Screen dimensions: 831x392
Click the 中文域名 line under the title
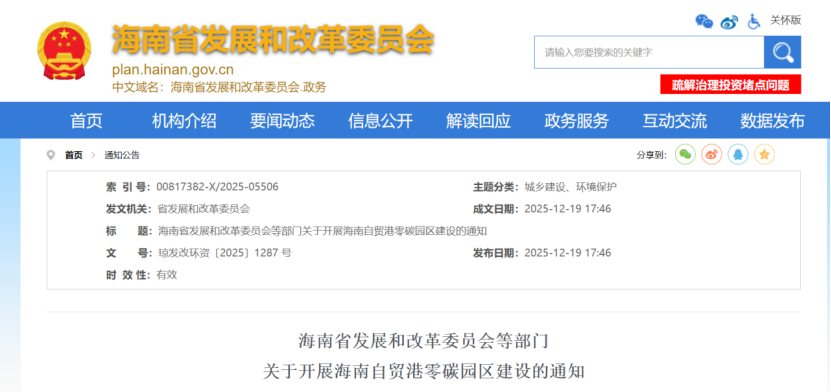(x=219, y=87)
